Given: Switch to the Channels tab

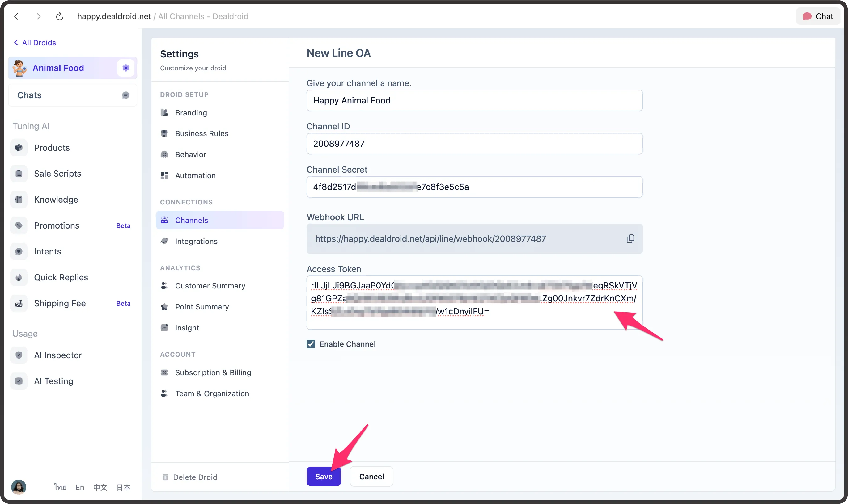Looking at the screenshot, I should [192, 220].
